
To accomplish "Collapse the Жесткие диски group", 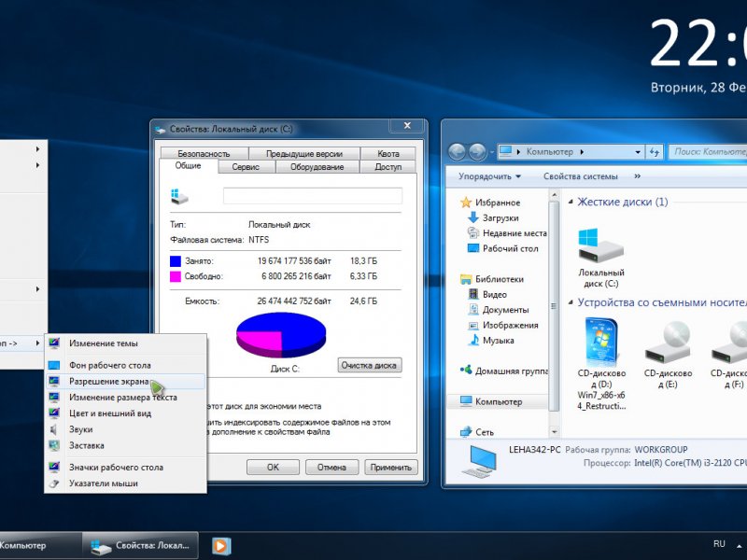I will [x=569, y=202].
